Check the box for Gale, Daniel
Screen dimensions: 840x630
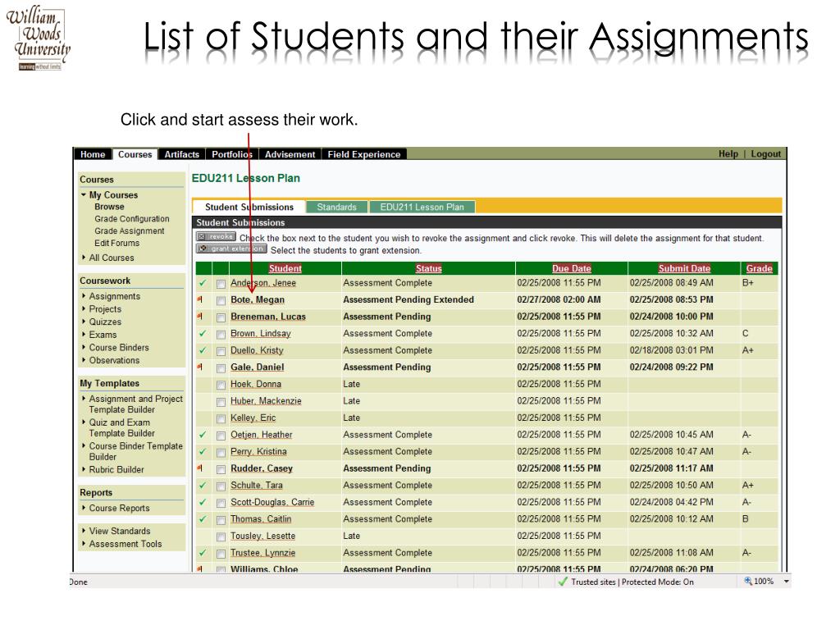click(221, 368)
